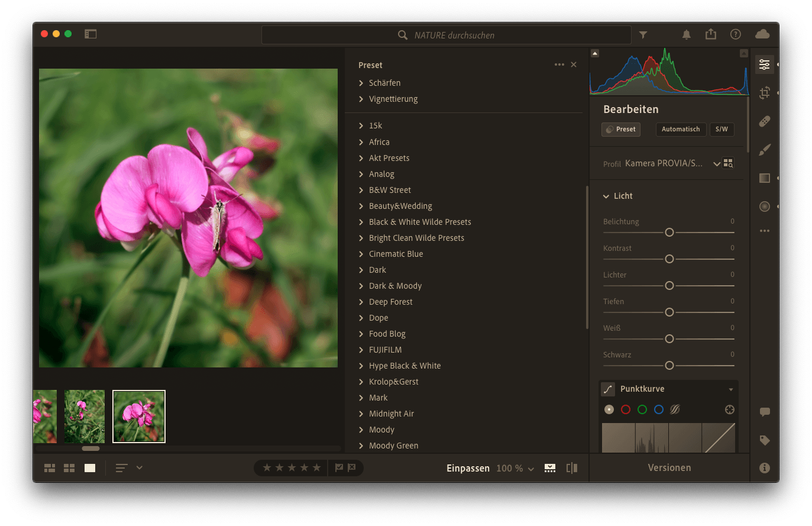
Task: Toggle the red channel curve
Action: 626,409
